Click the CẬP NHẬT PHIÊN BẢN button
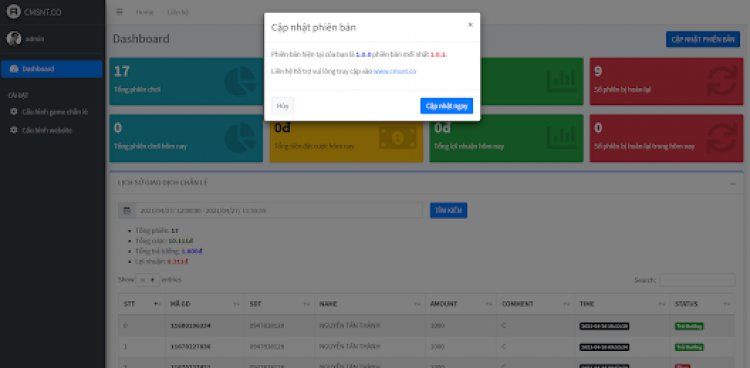 (x=703, y=39)
